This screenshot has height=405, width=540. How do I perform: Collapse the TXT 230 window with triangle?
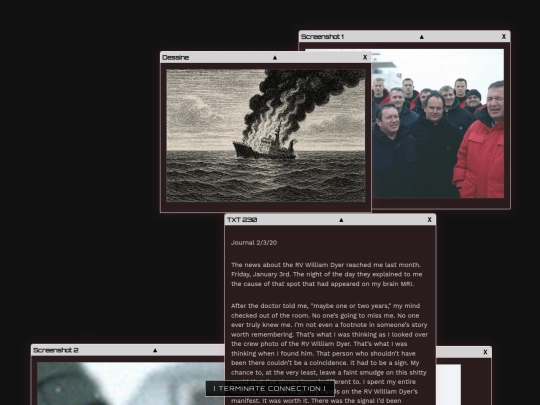[x=341, y=220]
